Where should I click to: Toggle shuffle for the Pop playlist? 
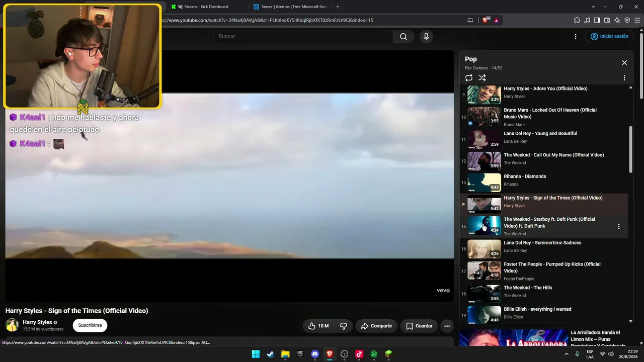(x=482, y=78)
